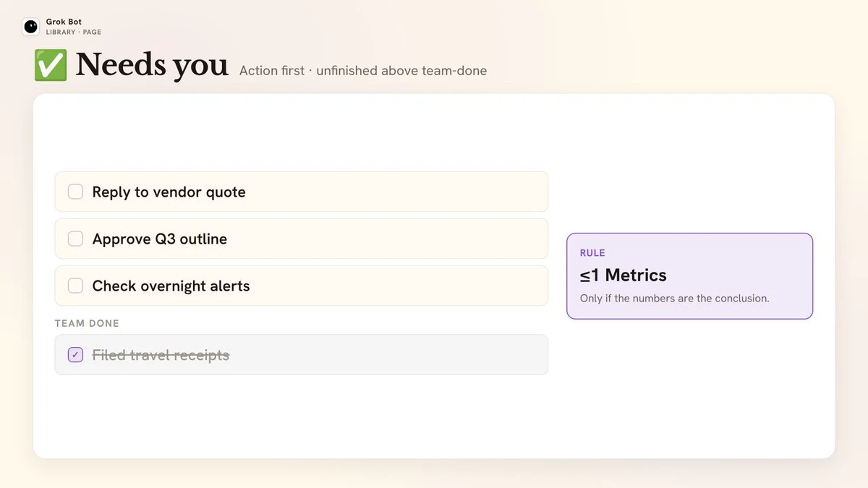Mark Check overnight alerts as done

[75, 286]
